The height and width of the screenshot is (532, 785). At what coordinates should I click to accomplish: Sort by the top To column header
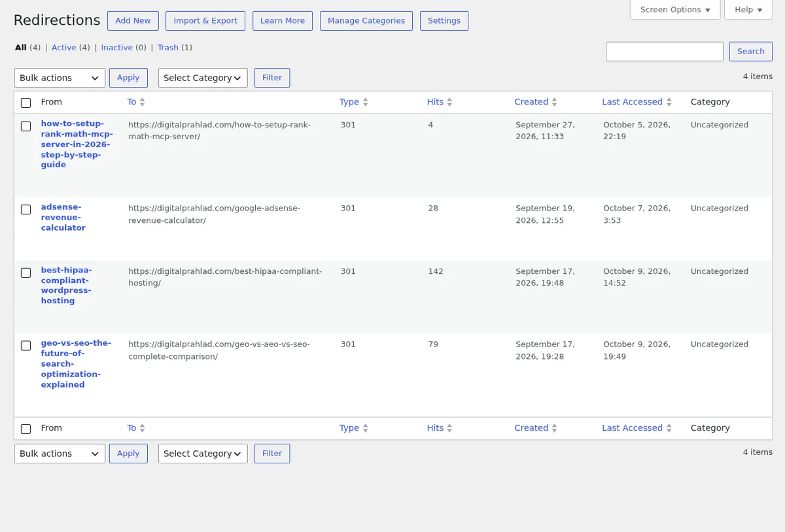tap(131, 102)
